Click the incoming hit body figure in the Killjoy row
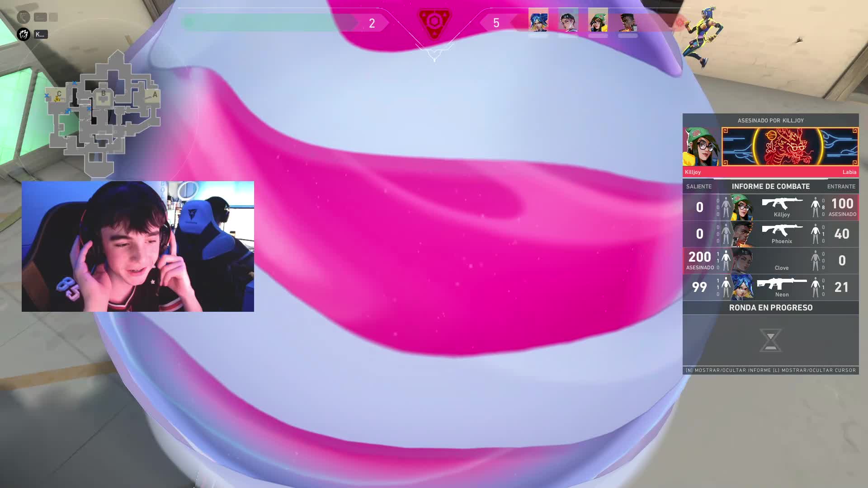 click(x=815, y=207)
